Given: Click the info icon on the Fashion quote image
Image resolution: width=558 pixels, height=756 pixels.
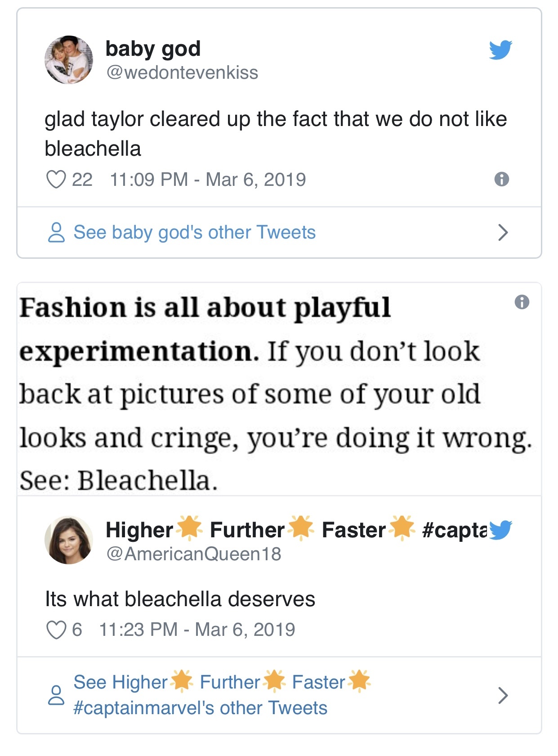Looking at the screenshot, I should 522,302.
